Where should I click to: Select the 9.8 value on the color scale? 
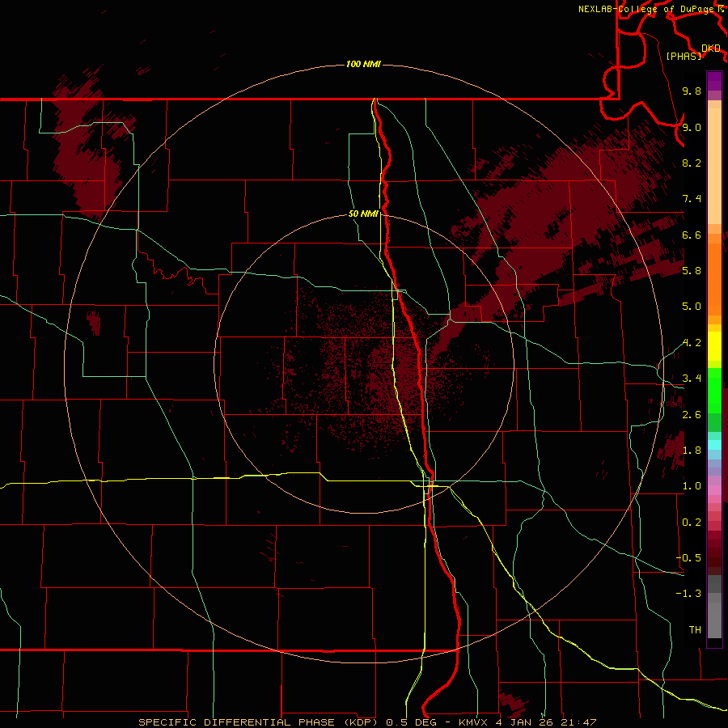pyautogui.click(x=692, y=91)
